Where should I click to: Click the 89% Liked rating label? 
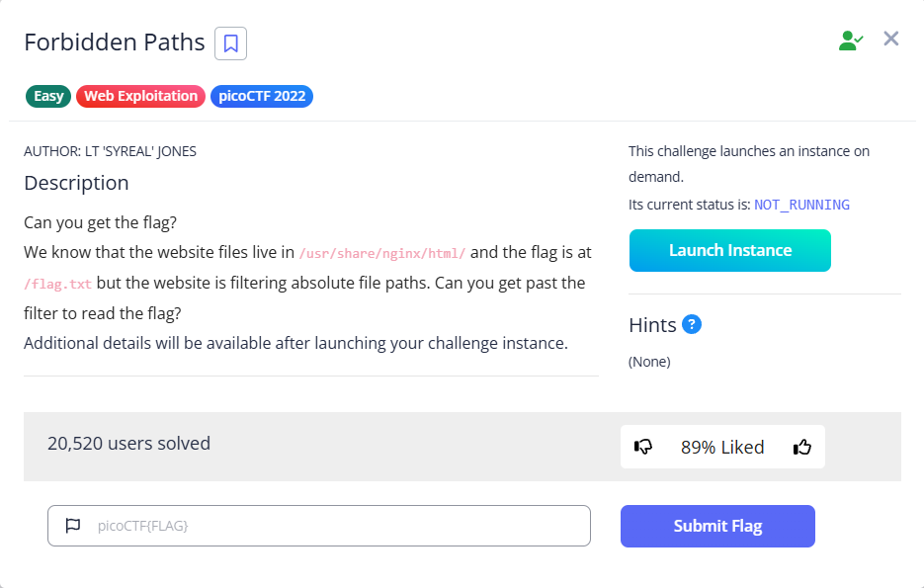722,447
